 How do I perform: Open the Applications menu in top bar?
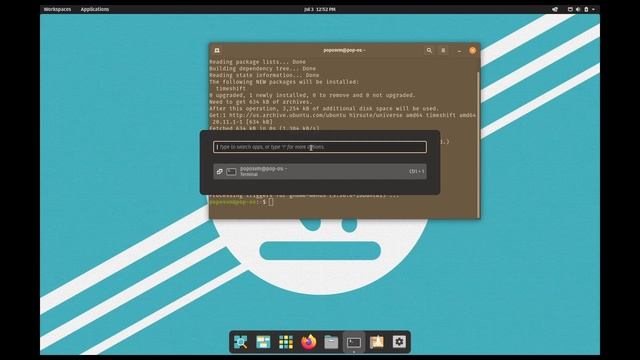coord(95,9)
